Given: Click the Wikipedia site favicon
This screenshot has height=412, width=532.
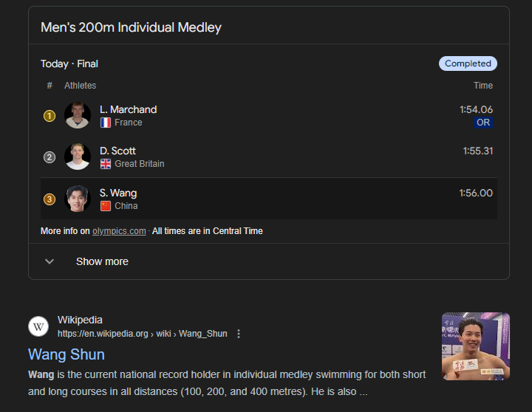Looking at the screenshot, I should pyautogui.click(x=38, y=326).
